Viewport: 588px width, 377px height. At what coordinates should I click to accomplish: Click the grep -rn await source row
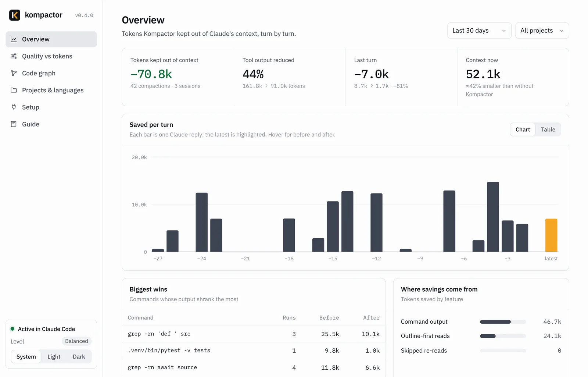[x=254, y=367]
